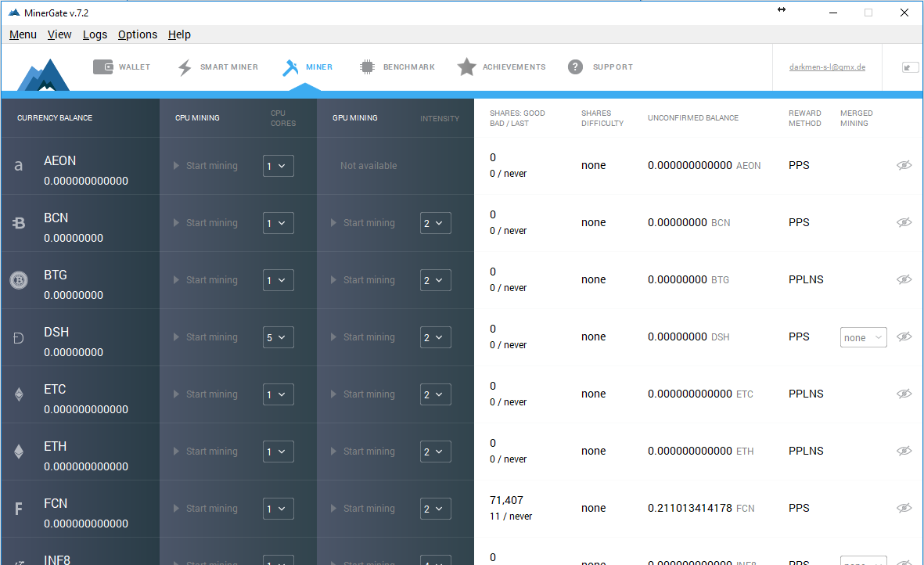Start GPU mining for BCN
The height and width of the screenshot is (565, 924).
point(363,223)
